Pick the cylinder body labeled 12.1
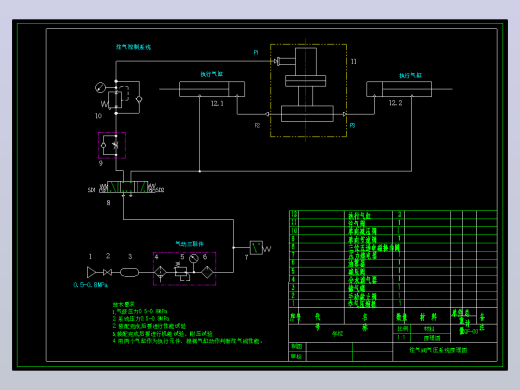Viewport: 520px width, 390px height. [x=212, y=89]
